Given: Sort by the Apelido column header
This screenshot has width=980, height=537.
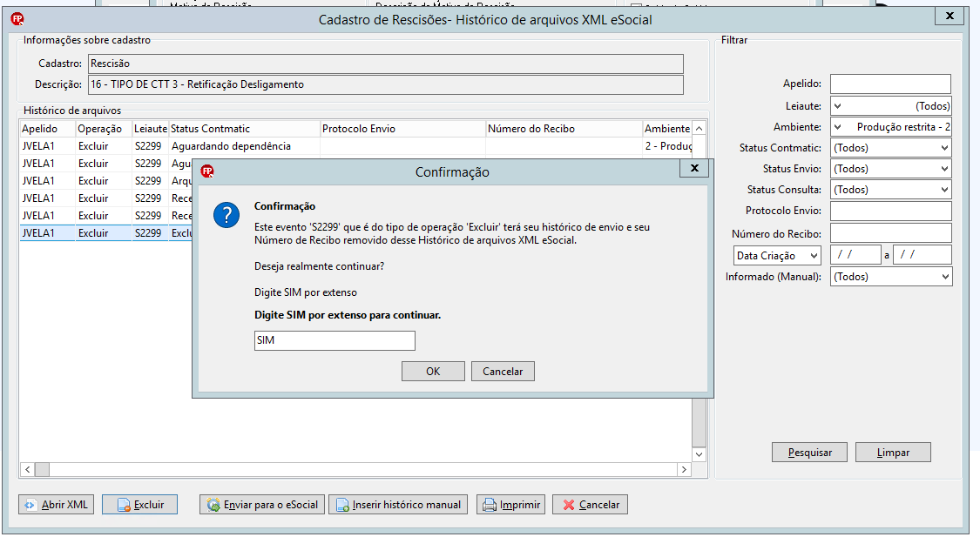Looking at the screenshot, I should pos(48,129).
